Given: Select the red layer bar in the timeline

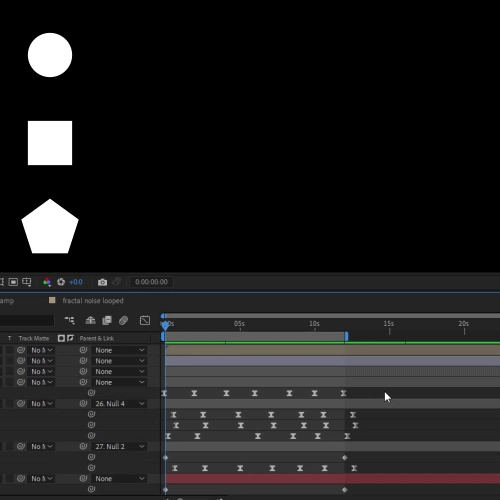Looking at the screenshot, I should (333, 479).
